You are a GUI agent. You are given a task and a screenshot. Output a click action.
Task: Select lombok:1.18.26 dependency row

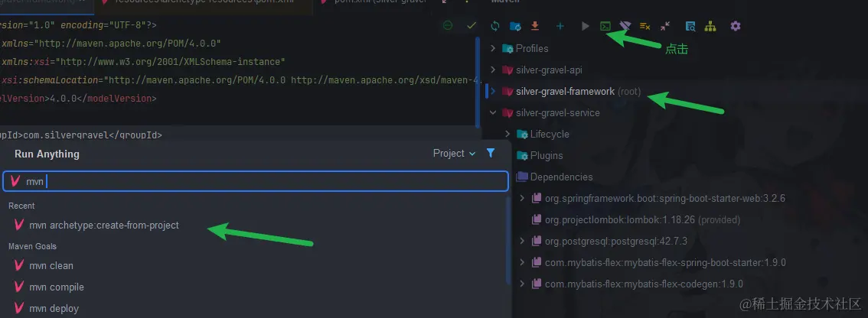coord(642,219)
